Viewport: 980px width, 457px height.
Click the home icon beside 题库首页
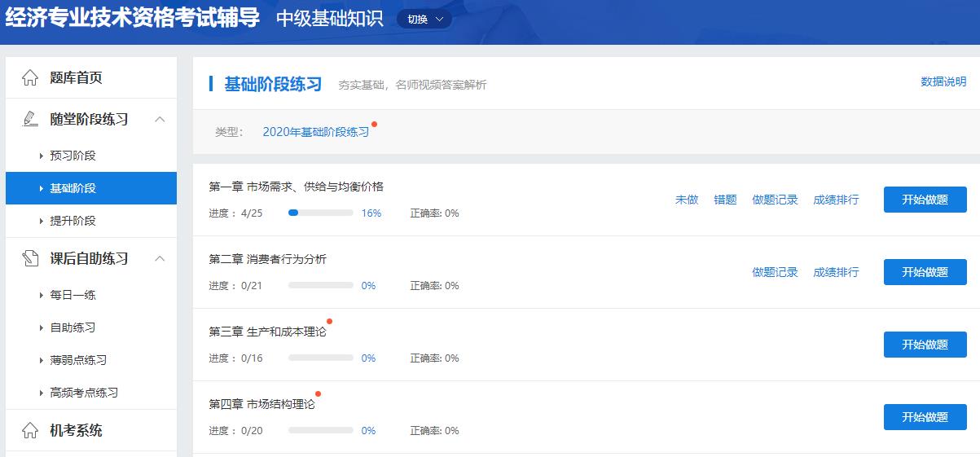point(30,78)
